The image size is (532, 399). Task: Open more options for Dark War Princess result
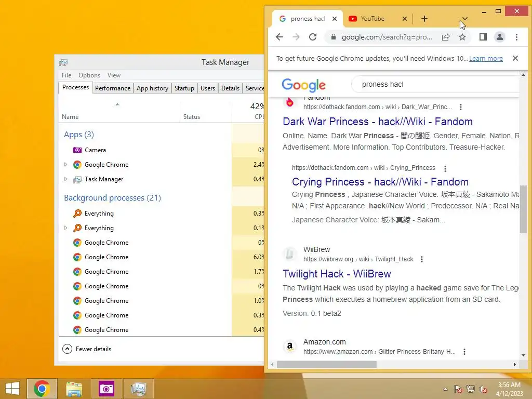(461, 107)
